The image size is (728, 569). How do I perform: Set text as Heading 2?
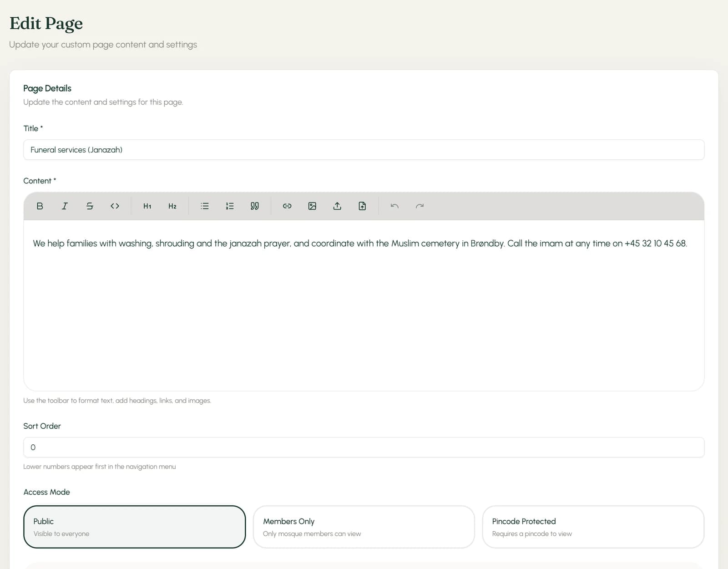coord(172,206)
